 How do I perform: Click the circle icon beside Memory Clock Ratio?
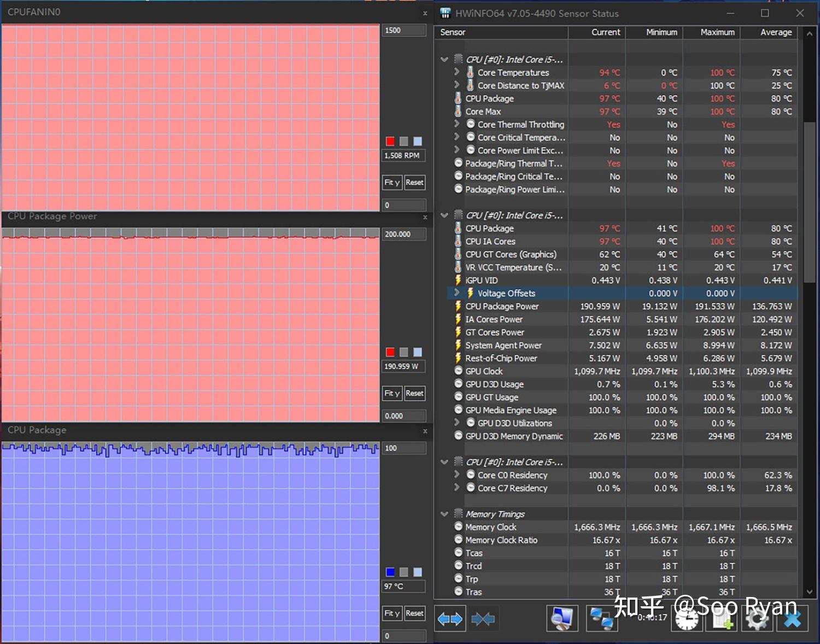pos(459,540)
